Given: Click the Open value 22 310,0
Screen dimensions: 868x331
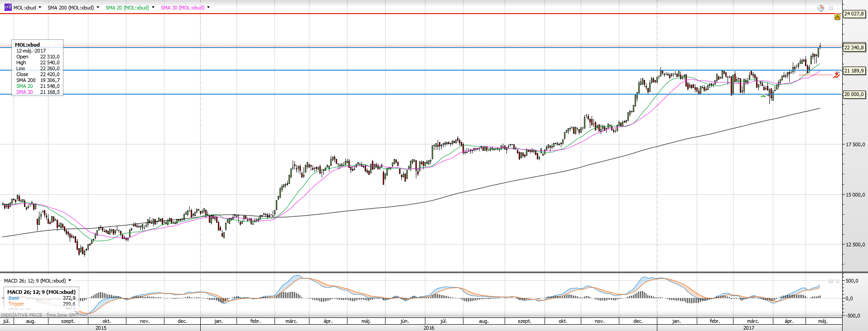Looking at the screenshot, I should pyautogui.click(x=50, y=57).
